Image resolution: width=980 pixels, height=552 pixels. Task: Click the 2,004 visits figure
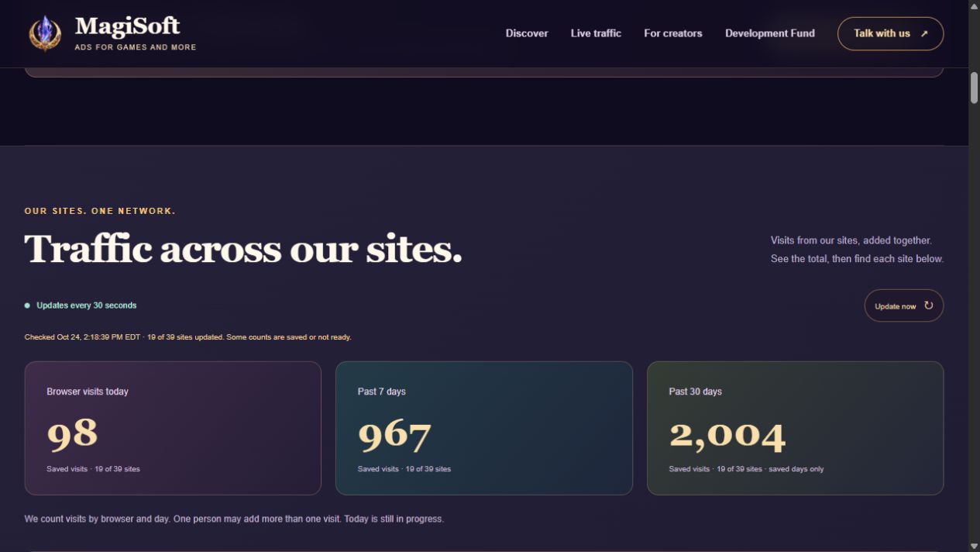point(727,436)
